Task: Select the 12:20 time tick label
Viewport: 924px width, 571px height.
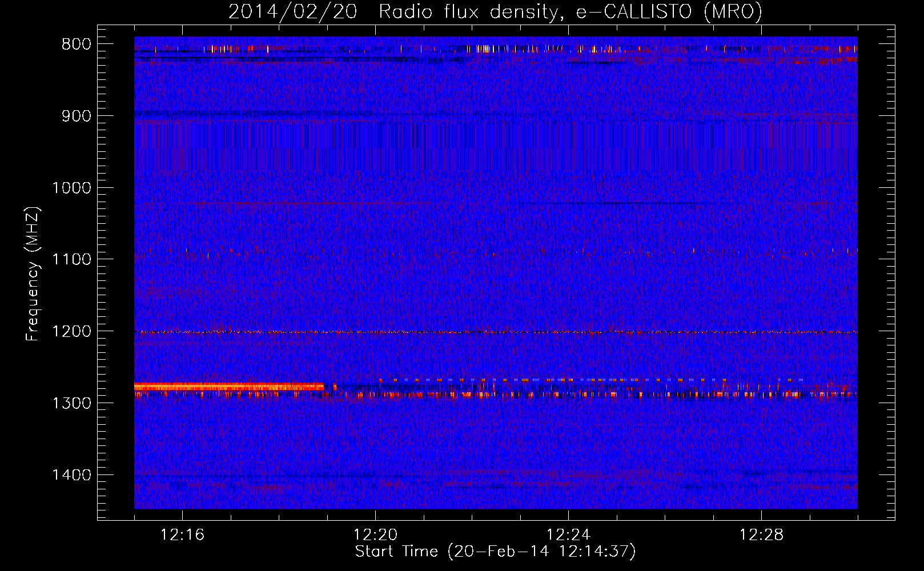Action: click(375, 535)
